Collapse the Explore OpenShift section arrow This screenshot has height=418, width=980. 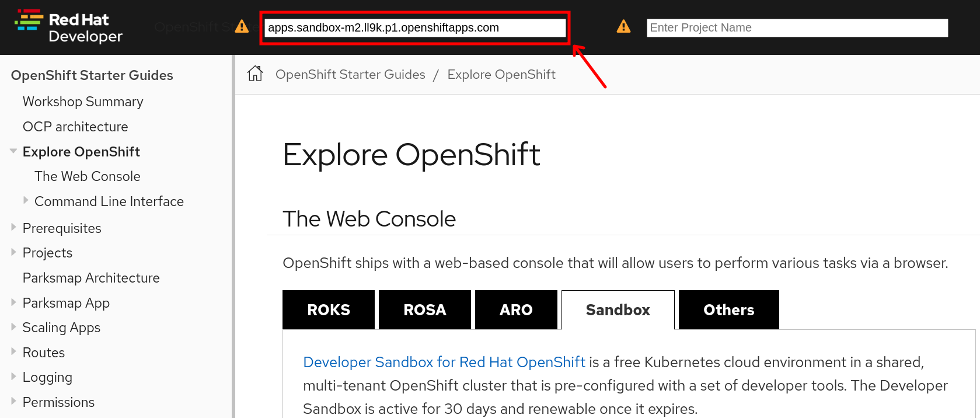coord(13,151)
